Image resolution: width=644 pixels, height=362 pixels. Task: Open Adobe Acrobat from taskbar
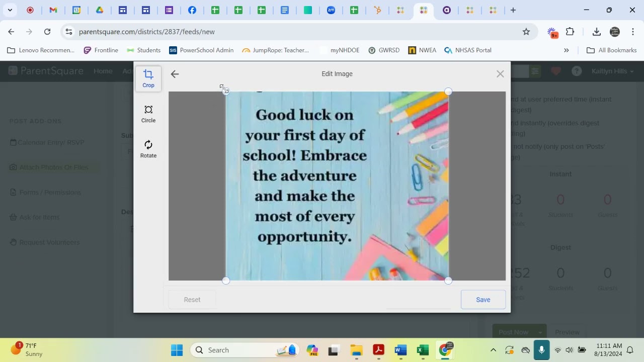coord(378,350)
